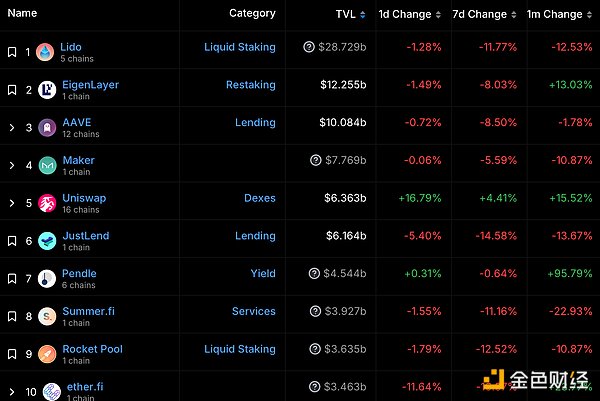The width and height of the screenshot is (600, 401).
Task: Click the Uniswap unicorn logo icon
Action: click(46, 203)
